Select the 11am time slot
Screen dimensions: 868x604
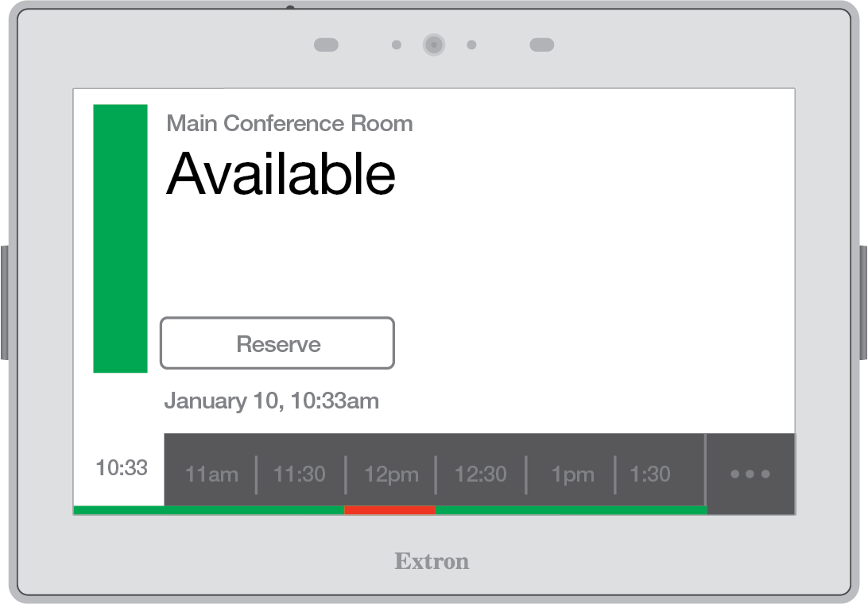point(211,474)
